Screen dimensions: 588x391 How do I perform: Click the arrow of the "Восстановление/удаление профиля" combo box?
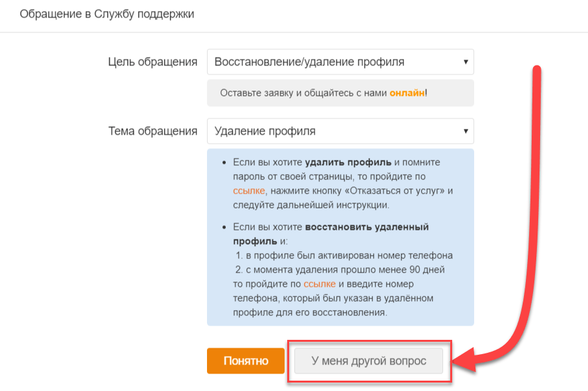(x=466, y=62)
